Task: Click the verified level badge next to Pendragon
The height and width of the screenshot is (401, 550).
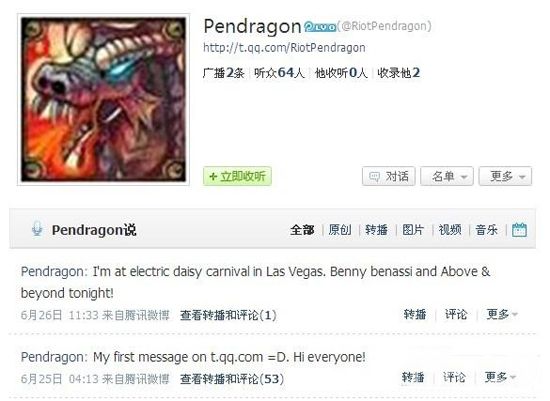Action: click(320, 27)
